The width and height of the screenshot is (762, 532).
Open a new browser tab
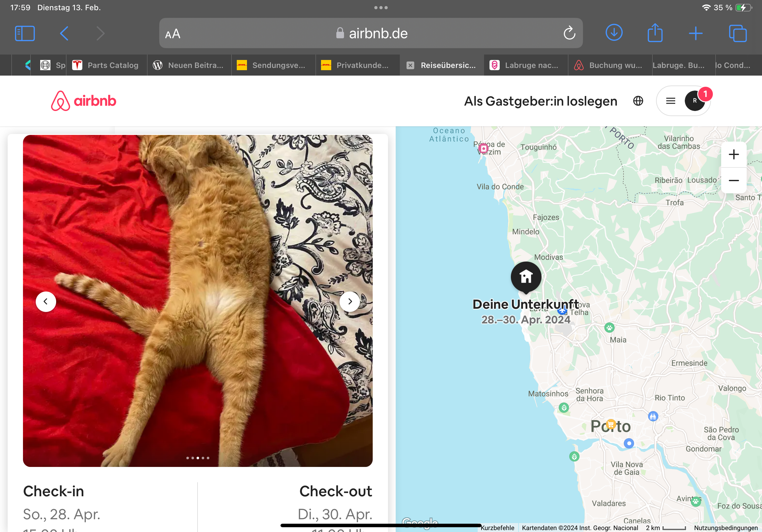tap(696, 33)
